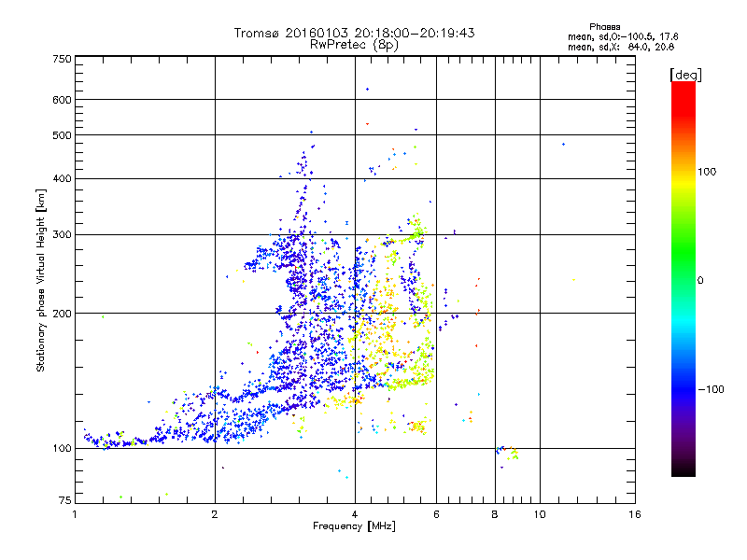This screenshot has height=560, width=747.
Task: Click y-axis tick label '750'
Action: pyautogui.click(x=62, y=59)
